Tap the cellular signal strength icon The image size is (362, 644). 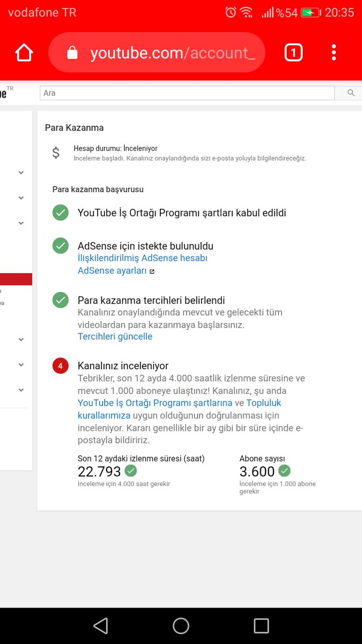pos(267,12)
